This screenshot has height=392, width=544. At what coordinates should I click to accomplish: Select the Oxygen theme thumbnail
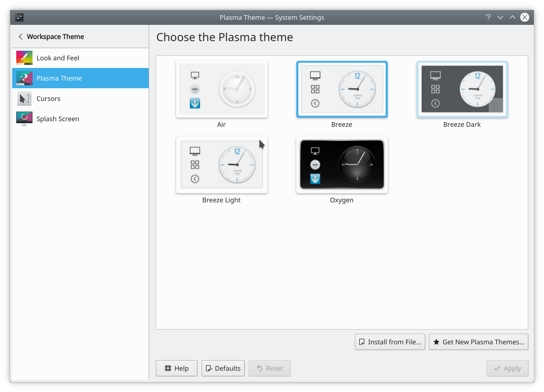point(342,165)
